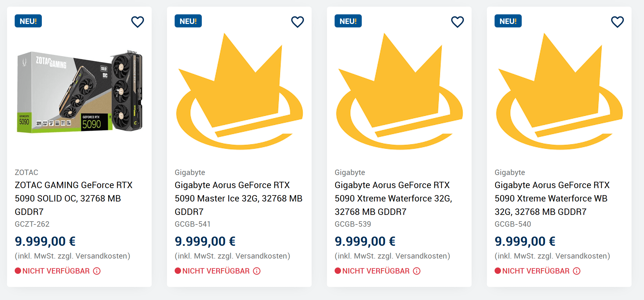Open Gigabyte Aorus Xtreme Waterforce 32G title

393,198
